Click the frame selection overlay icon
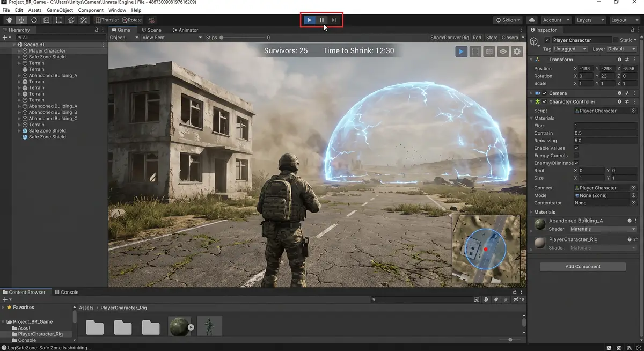644x351 pixels. (475, 52)
